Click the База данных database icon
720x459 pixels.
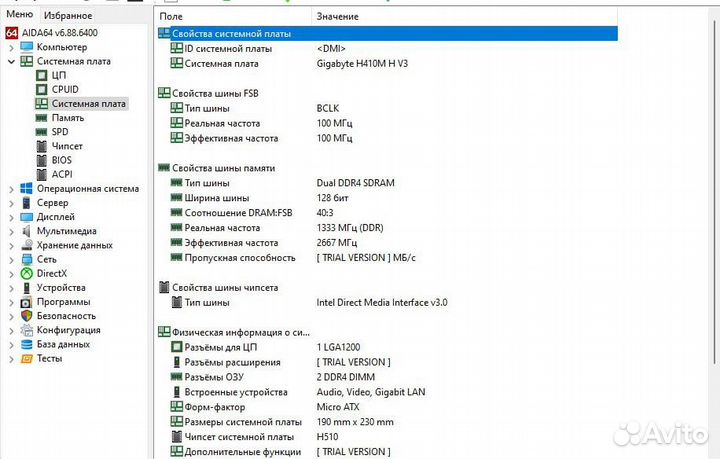[27, 344]
